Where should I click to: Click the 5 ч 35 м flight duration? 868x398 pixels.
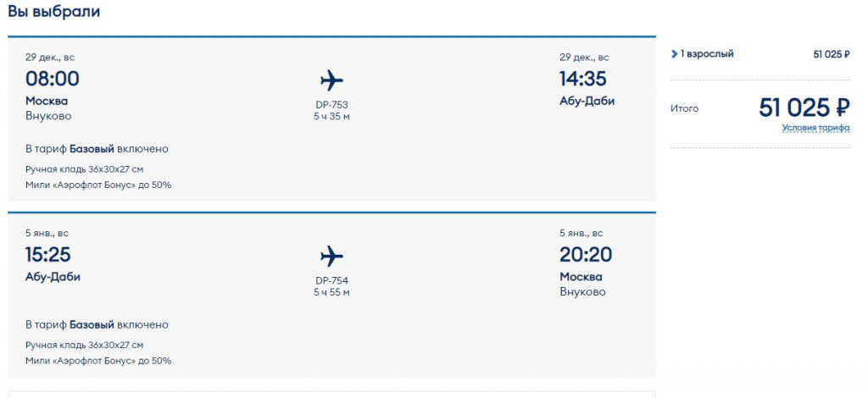pos(331,117)
